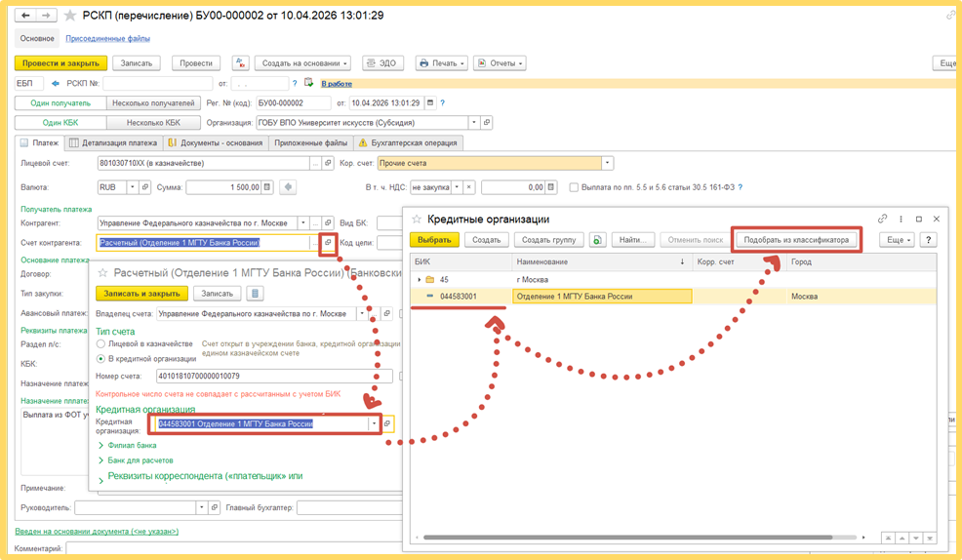
Task: Open the Лицевой счет record icon
Action: click(x=328, y=163)
